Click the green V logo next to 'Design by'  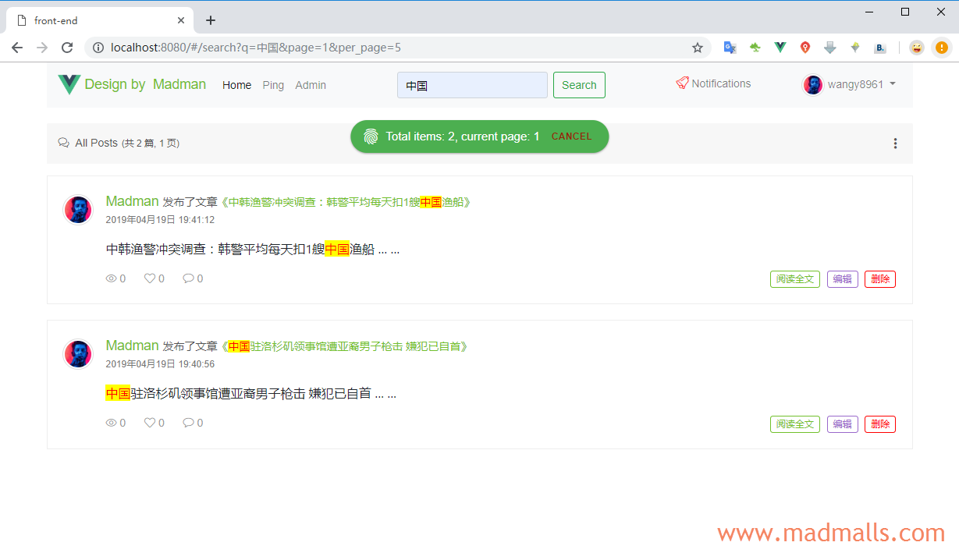(x=69, y=83)
